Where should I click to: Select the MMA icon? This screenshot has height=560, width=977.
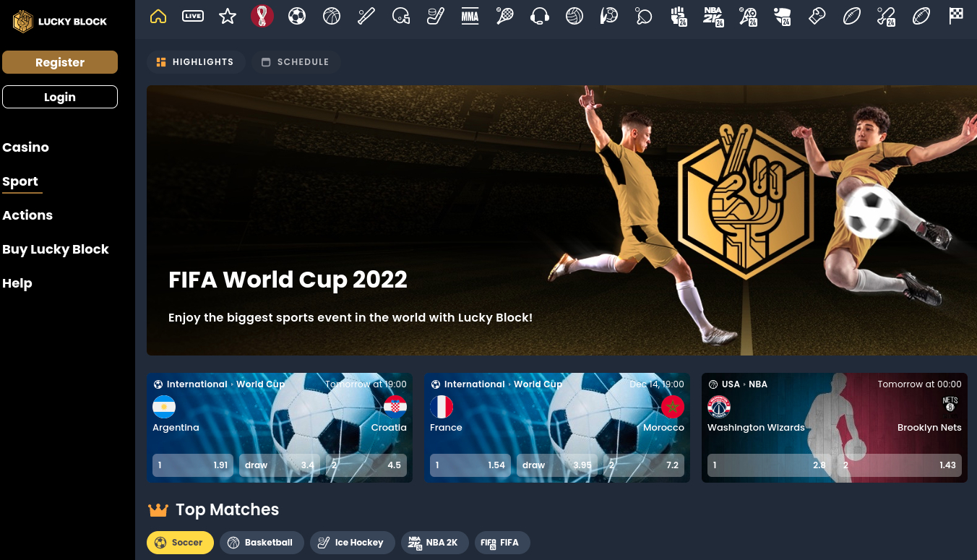(470, 16)
